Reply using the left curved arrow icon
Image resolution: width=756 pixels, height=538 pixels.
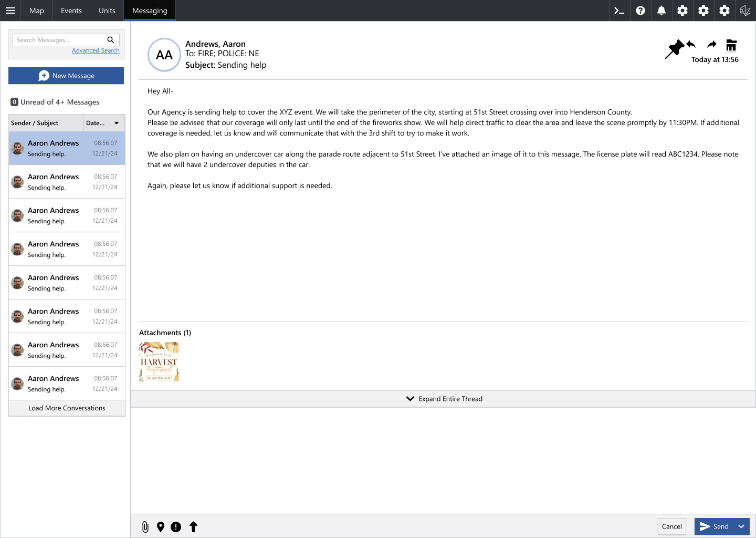(691, 44)
